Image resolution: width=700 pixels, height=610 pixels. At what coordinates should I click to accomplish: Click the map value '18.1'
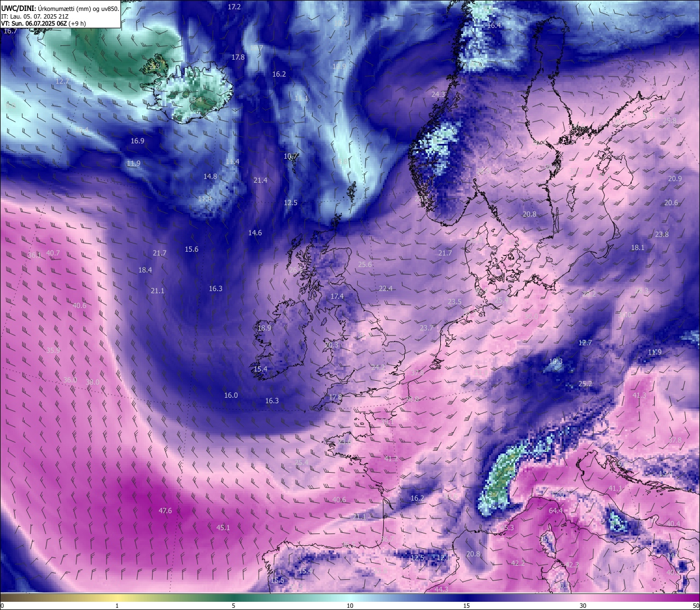638,247
